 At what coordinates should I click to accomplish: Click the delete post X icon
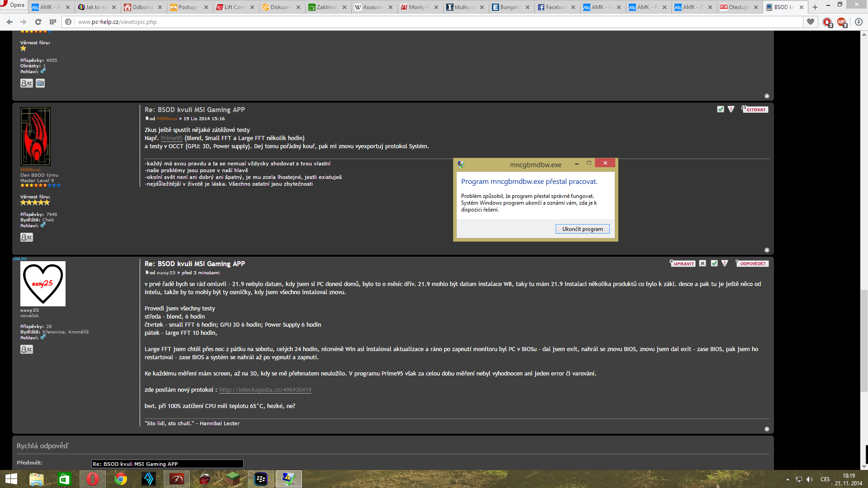[x=703, y=263]
